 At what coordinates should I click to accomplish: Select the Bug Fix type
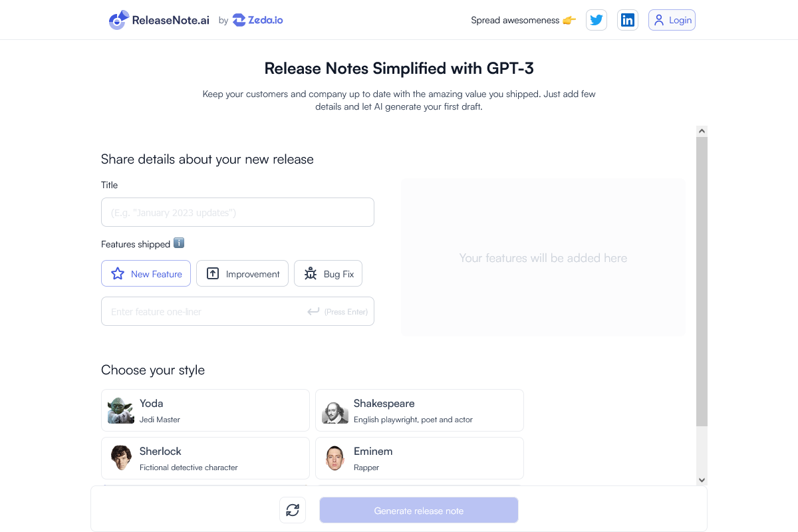pyautogui.click(x=328, y=273)
